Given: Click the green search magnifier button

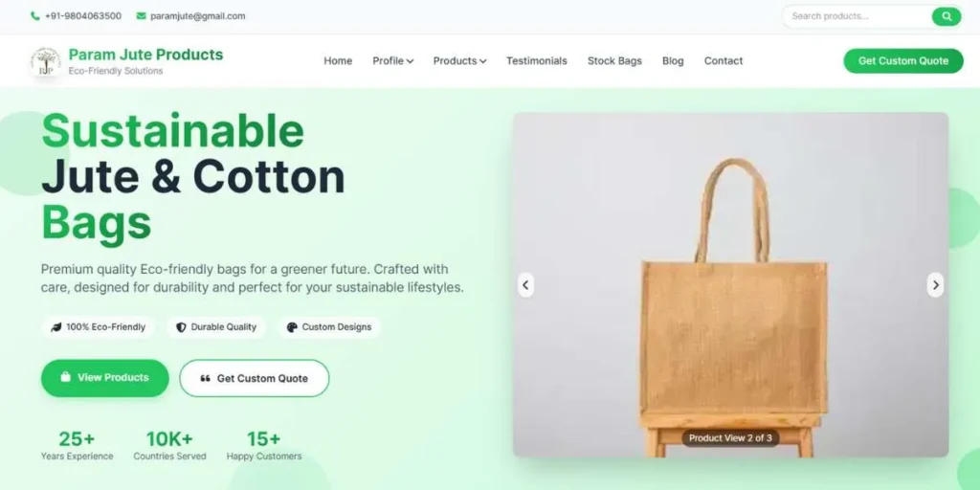Looking at the screenshot, I should (947, 16).
